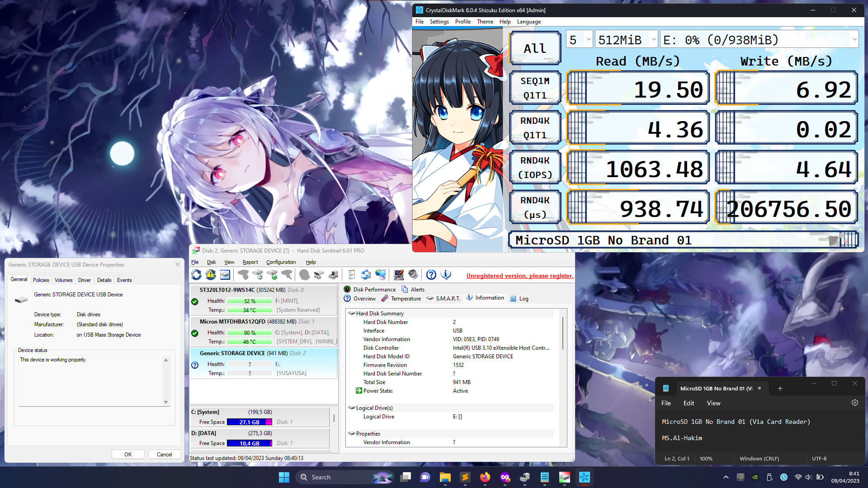This screenshot has width=868, height=488.
Task: Collapse Hard Disk Summary section
Action: point(351,313)
